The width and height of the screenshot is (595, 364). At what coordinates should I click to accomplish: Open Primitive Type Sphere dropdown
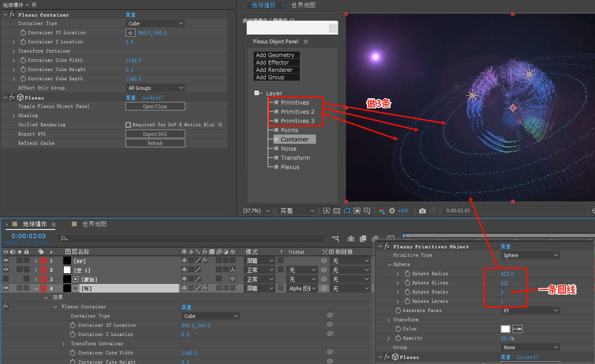tap(530, 255)
